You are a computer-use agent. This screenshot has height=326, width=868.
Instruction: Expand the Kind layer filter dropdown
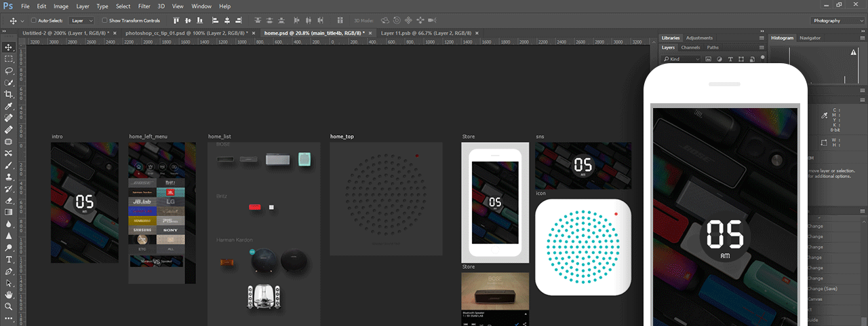(681, 59)
